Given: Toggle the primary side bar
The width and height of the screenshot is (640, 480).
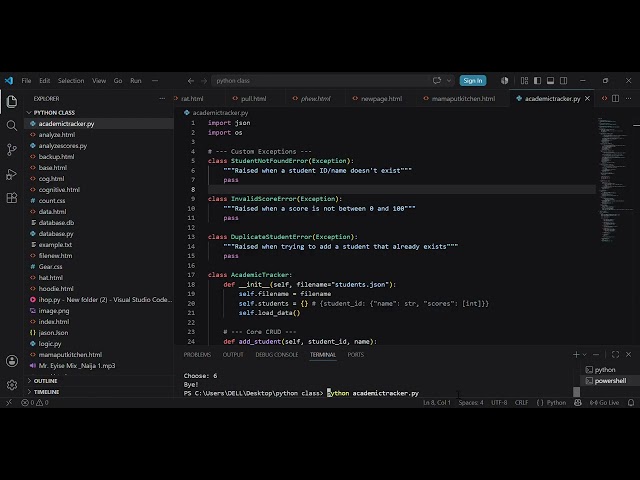Looking at the screenshot, I should click(538, 80).
